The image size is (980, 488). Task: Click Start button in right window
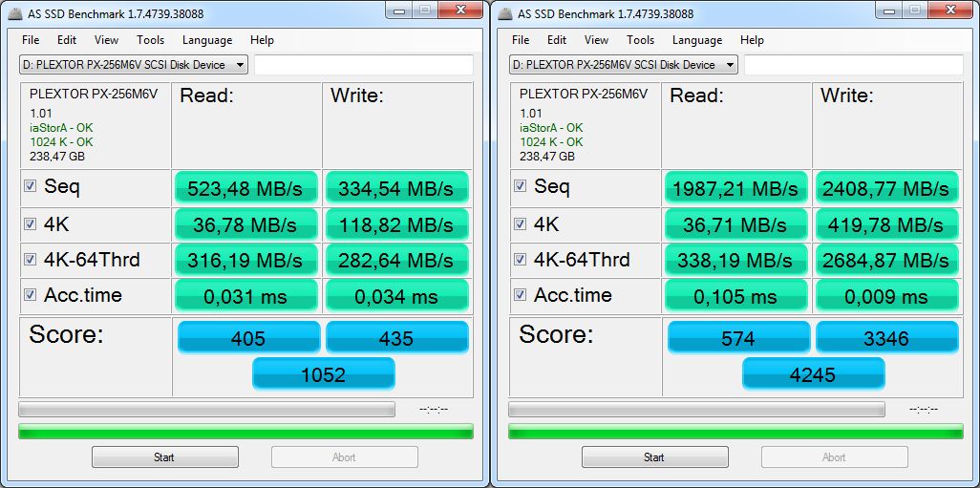[655, 456]
